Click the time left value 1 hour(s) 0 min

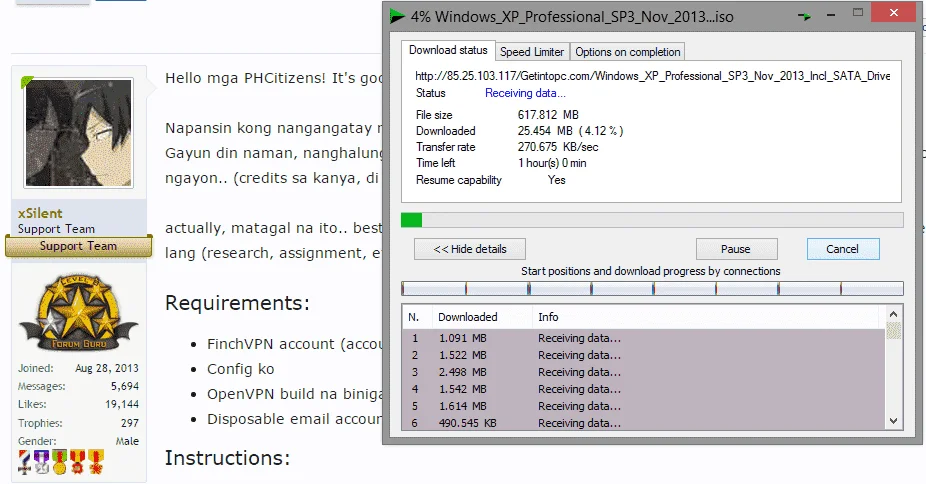tap(552, 163)
